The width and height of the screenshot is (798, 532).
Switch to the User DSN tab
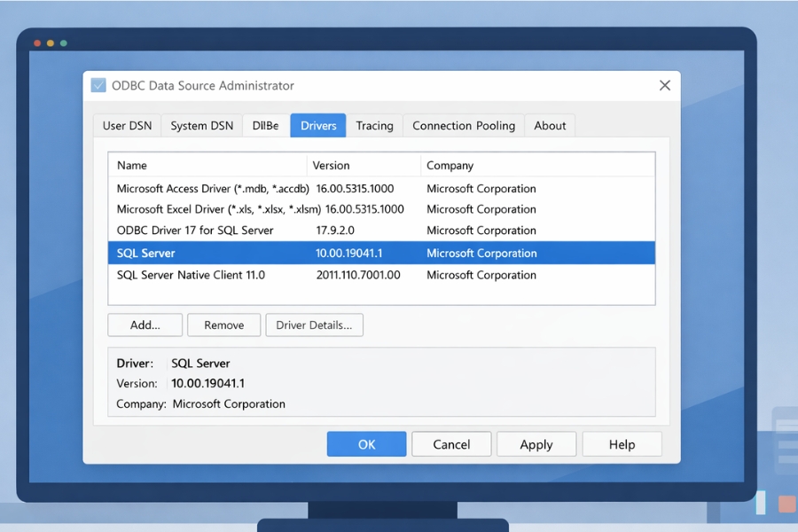tap(127, 125)
